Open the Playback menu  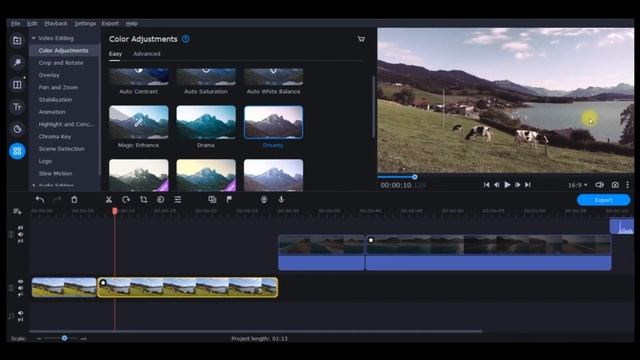56,23
